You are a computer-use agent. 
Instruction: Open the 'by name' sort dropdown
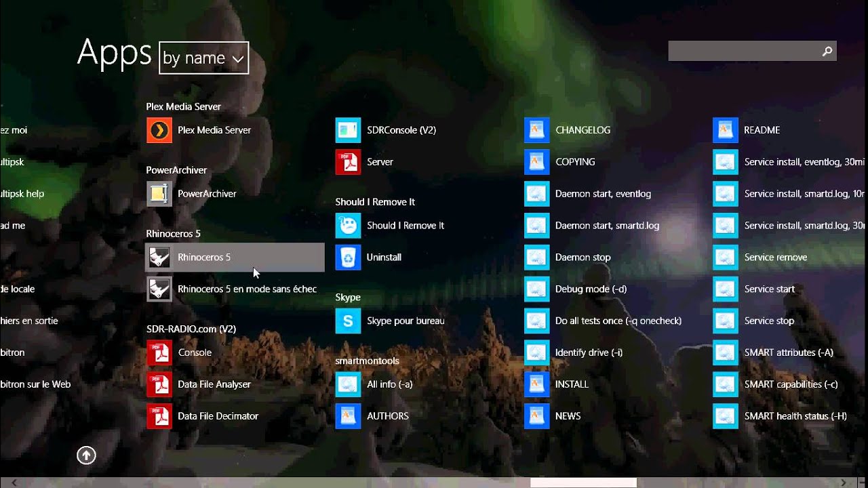pyautogui.click(x=204, y=58)
